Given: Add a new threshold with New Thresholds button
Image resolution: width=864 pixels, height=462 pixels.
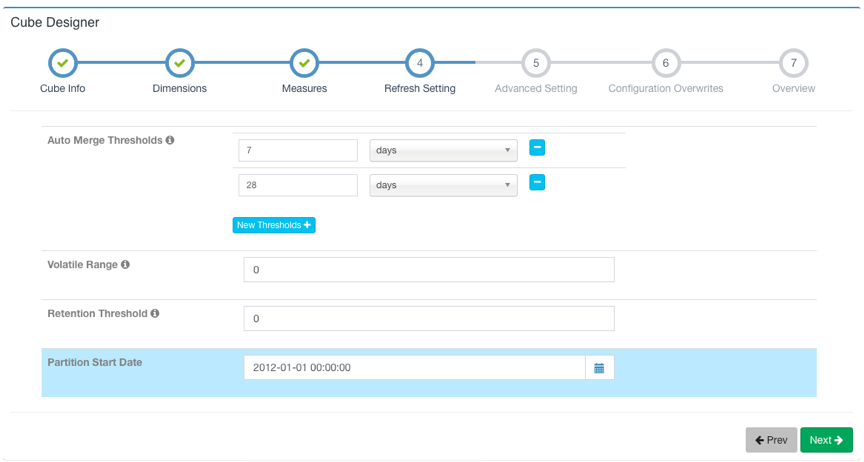Looking at the screenshot, I should pyautogui.click(x=274, y=225).
